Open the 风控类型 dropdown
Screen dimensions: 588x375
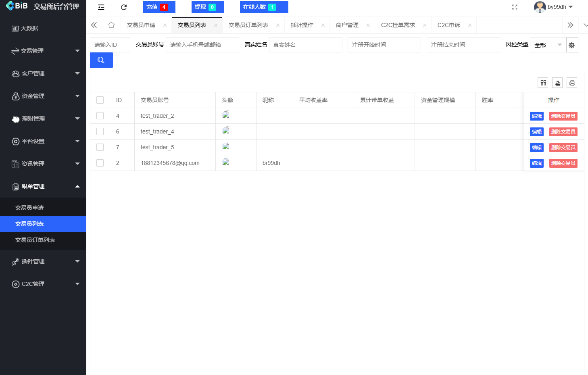pos(548,45)
